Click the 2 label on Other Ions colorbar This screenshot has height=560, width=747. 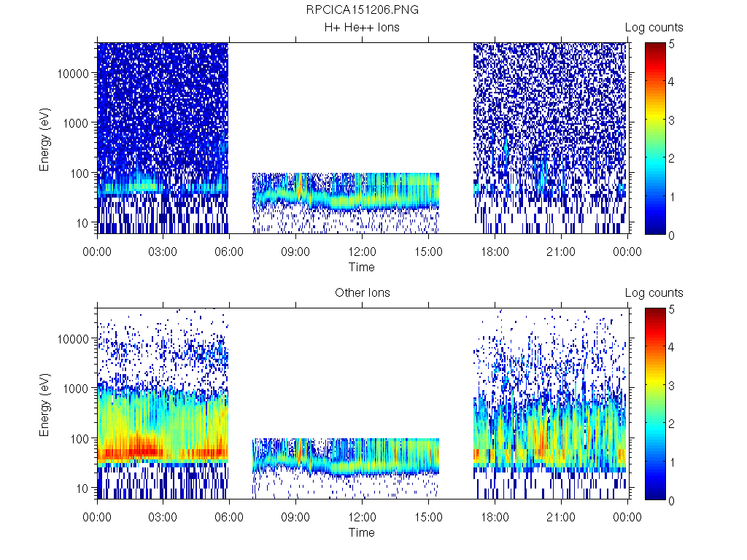[672, 424]
